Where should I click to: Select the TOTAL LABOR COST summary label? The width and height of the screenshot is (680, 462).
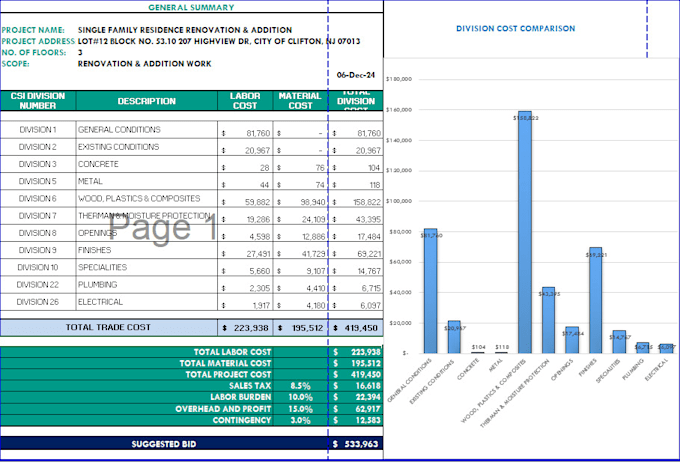(x=232, y=352)
